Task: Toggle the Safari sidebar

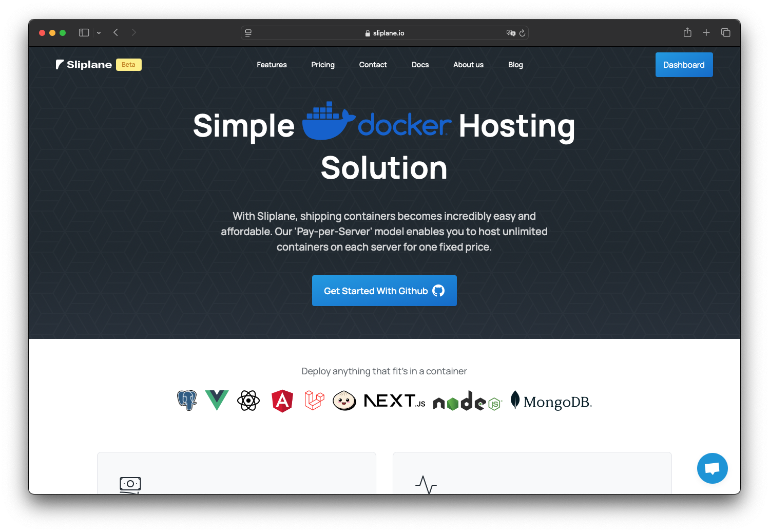Action: 84,32
